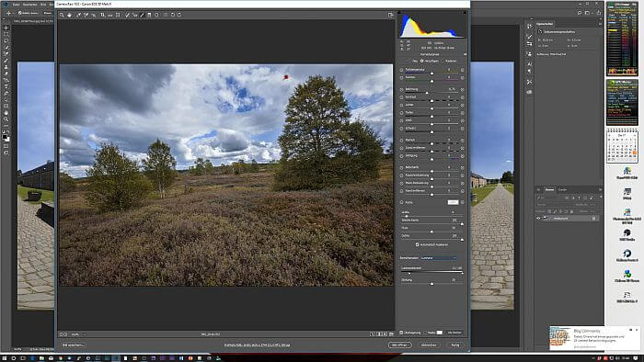Click the Abbrechen button
The image size is (644, 362).
(x=429, y=345)
